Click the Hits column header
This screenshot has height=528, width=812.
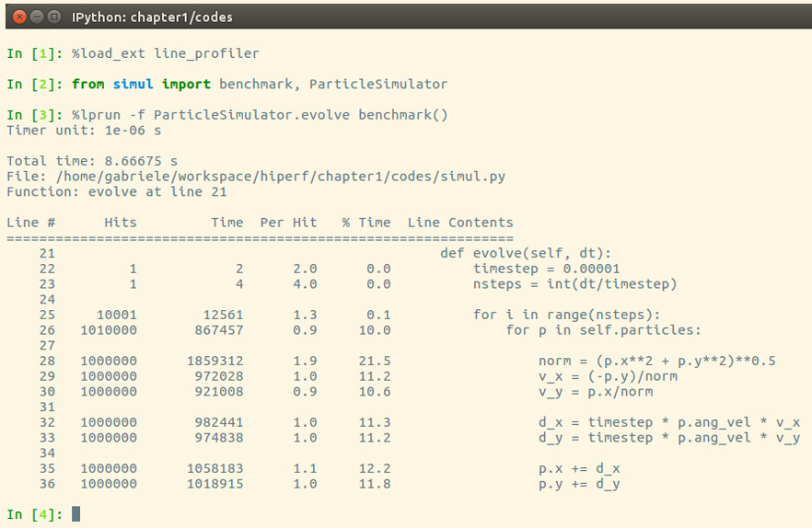tap(120, 223)
